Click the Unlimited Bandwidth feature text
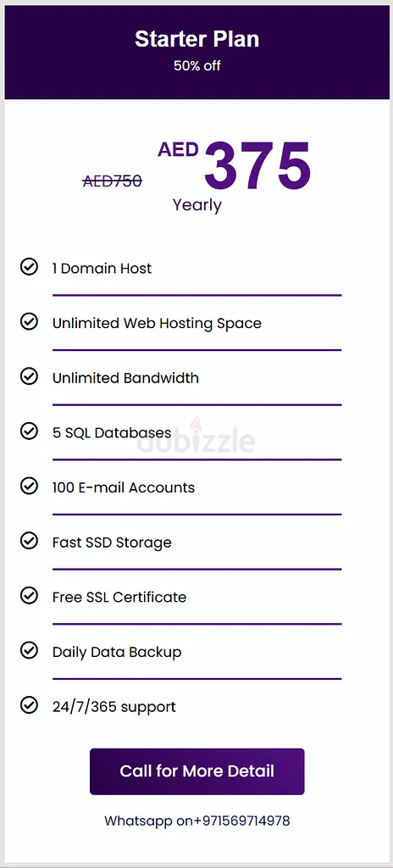 click(x=125, y=378)
